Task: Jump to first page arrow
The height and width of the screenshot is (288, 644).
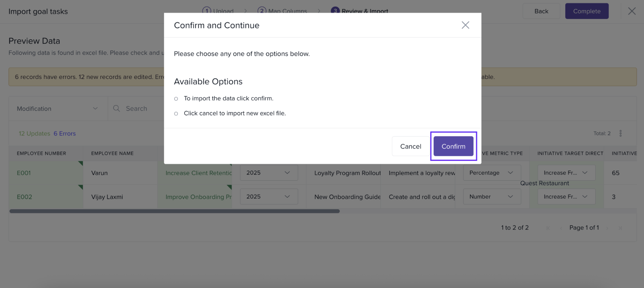Action: click(x=548, y=228)
